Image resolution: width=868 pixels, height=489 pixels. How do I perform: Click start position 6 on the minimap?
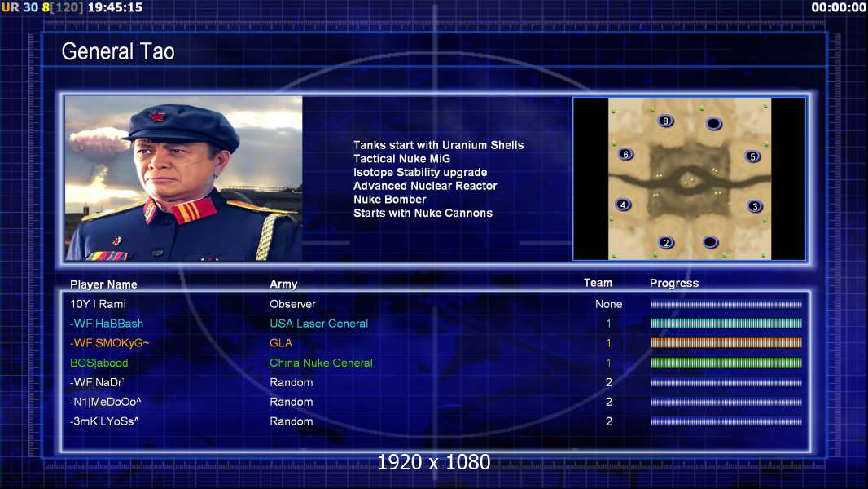625,155
